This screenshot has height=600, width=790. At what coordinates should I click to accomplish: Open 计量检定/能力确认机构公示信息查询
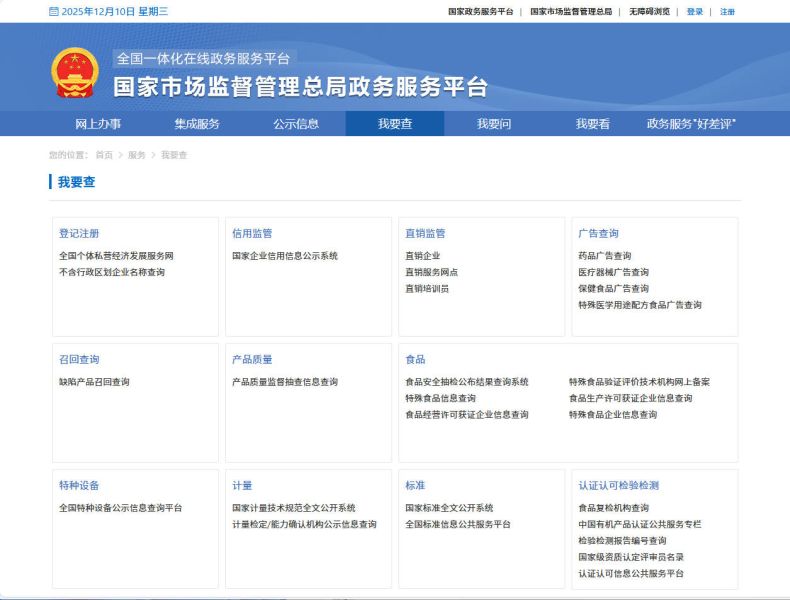[x=304, y=524]
